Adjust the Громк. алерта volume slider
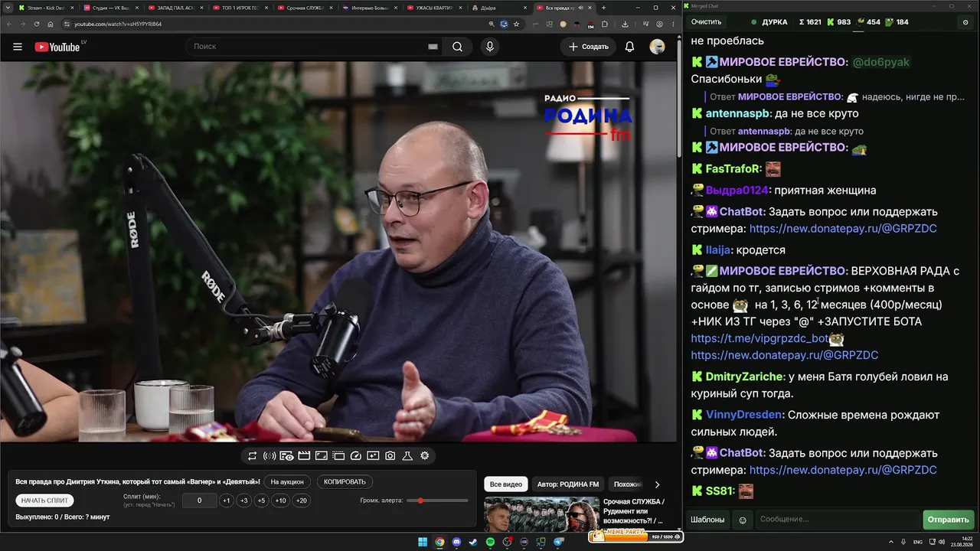This screenshot has width=980, height=551. tap(438, 500)
